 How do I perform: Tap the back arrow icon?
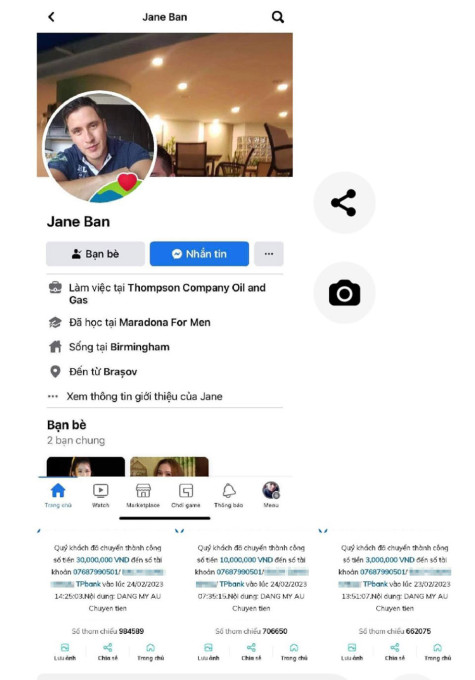click(x=51, y=17)
